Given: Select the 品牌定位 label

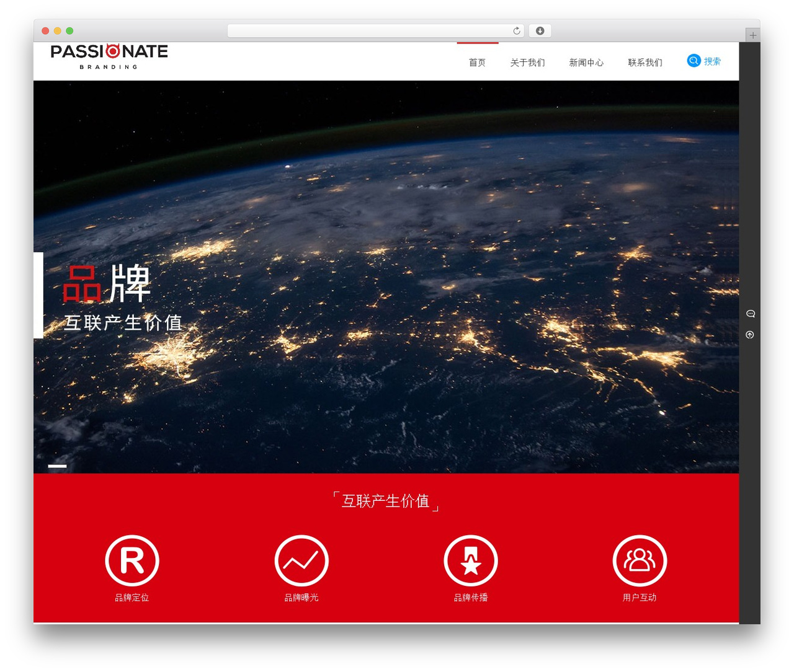Looking at the screenshot, I should 132,598.
